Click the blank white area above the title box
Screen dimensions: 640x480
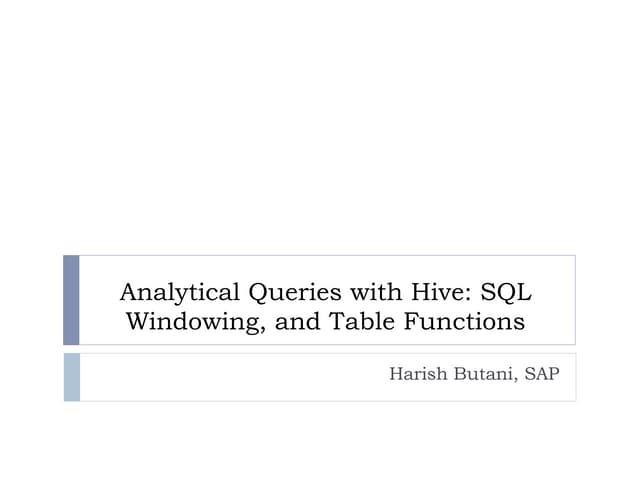pyautogui.click(x=320, y=130)
